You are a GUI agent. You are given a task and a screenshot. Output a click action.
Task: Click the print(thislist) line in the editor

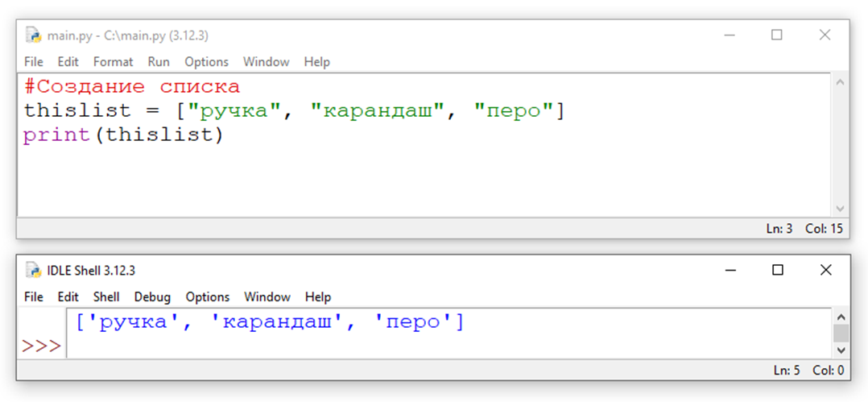123,135
